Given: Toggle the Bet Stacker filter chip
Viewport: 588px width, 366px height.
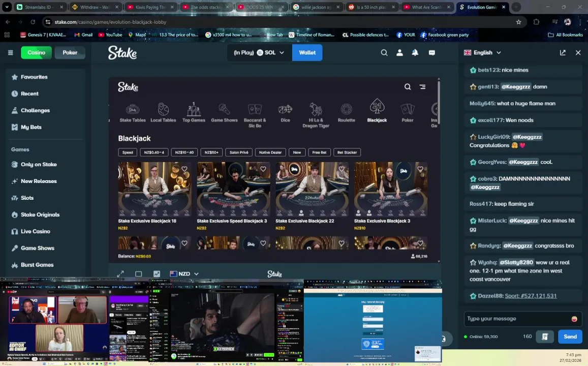Looking at the screenshot, I should 347,152.
